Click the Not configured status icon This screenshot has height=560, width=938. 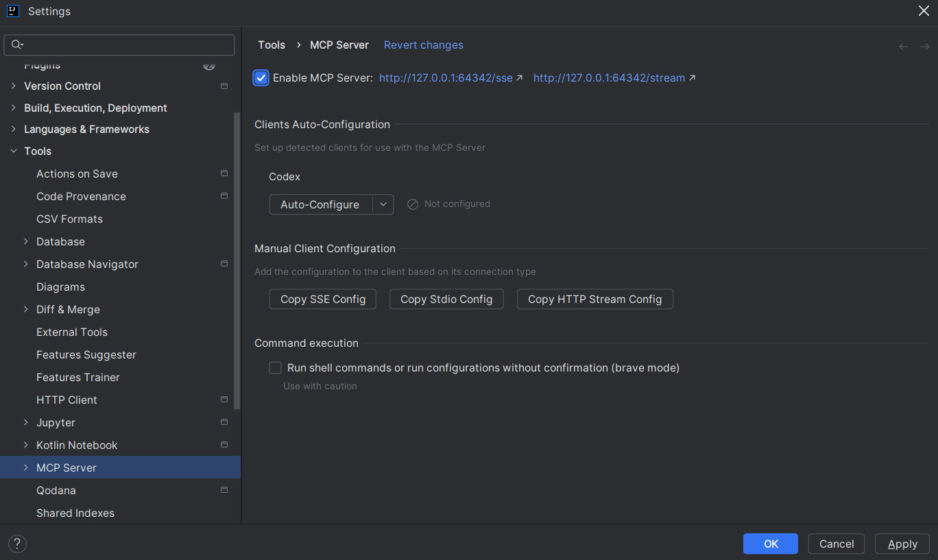tap(413, 204)
